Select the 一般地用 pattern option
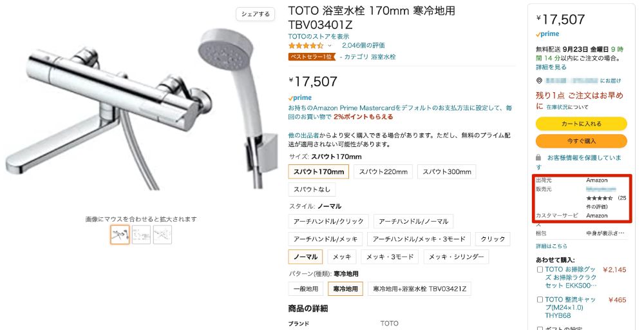 pos(306,289)
